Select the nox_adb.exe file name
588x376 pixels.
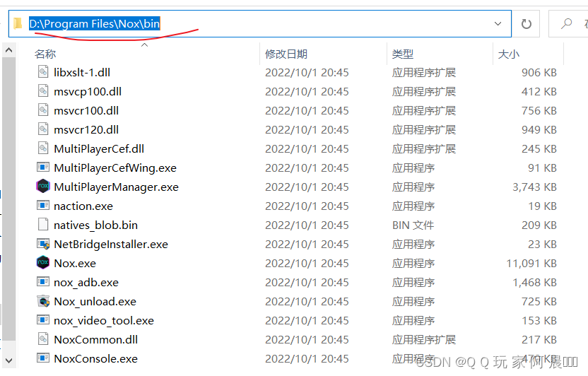(x=86, y=283)
